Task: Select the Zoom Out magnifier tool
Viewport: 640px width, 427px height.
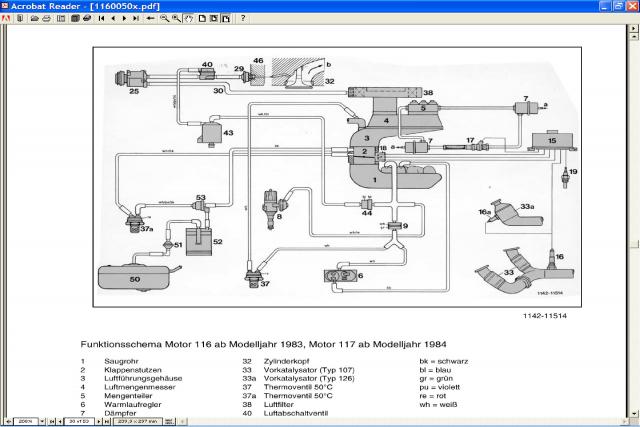Action: coord(176,18)
